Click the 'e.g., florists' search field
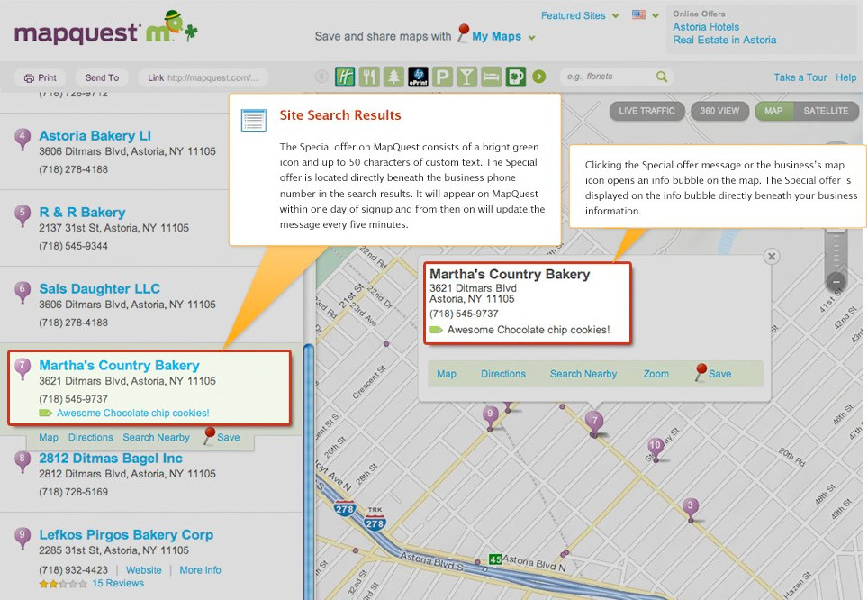The width and height of the screenshot is (868, 600). point(610,77)
